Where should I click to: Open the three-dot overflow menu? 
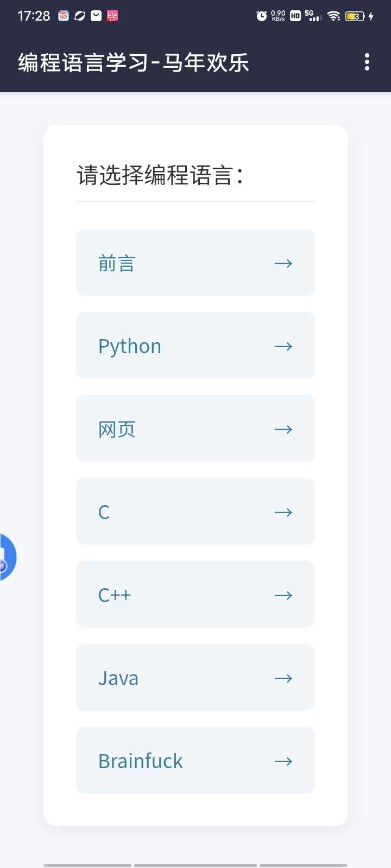(x=367, y=62)
